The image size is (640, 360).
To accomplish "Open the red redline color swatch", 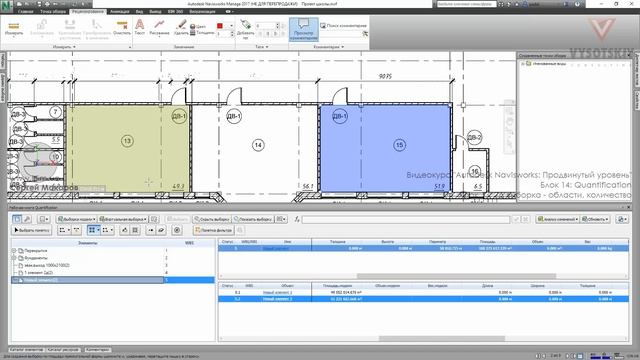I will tap(220, 26).
